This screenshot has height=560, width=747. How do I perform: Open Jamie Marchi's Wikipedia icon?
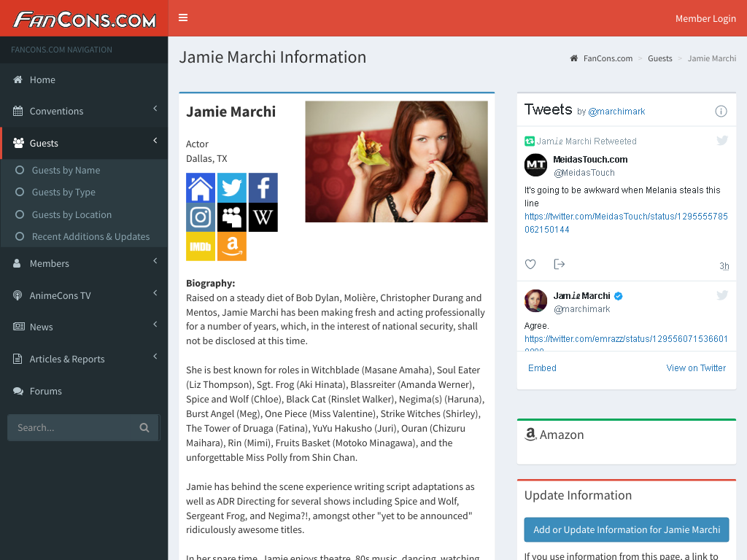tap(263, 217)
